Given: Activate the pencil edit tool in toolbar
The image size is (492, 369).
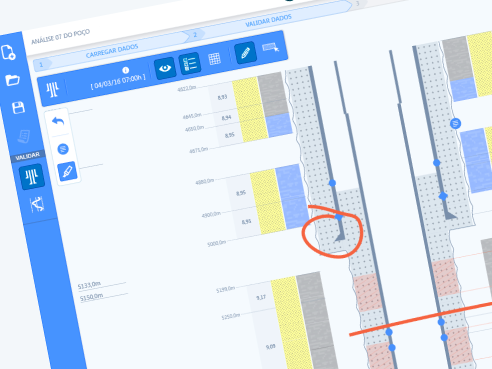Looking at the screenshot, I should pos(245,53).
